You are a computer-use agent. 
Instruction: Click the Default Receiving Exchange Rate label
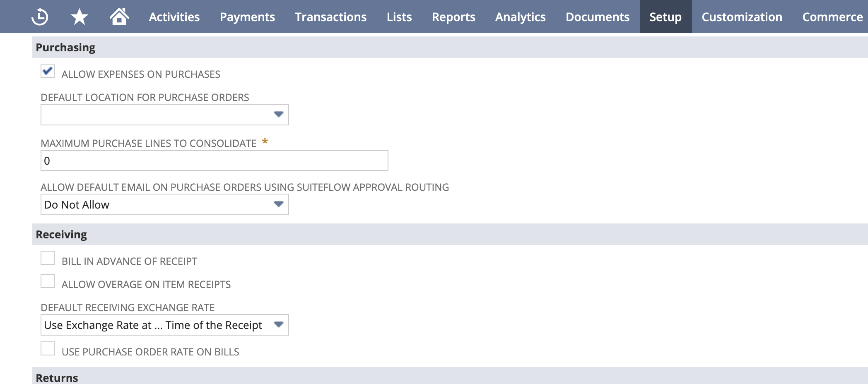128,307
